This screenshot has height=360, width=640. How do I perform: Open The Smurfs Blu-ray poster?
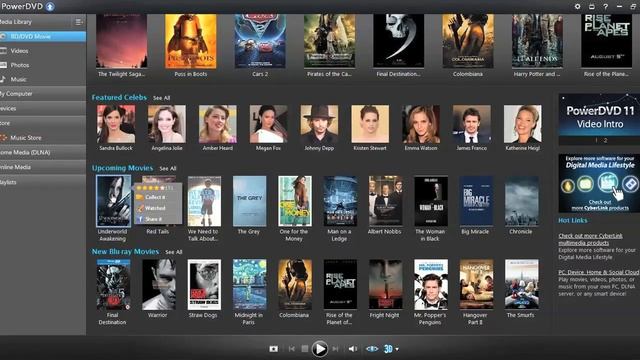click(x=521, y=284)
